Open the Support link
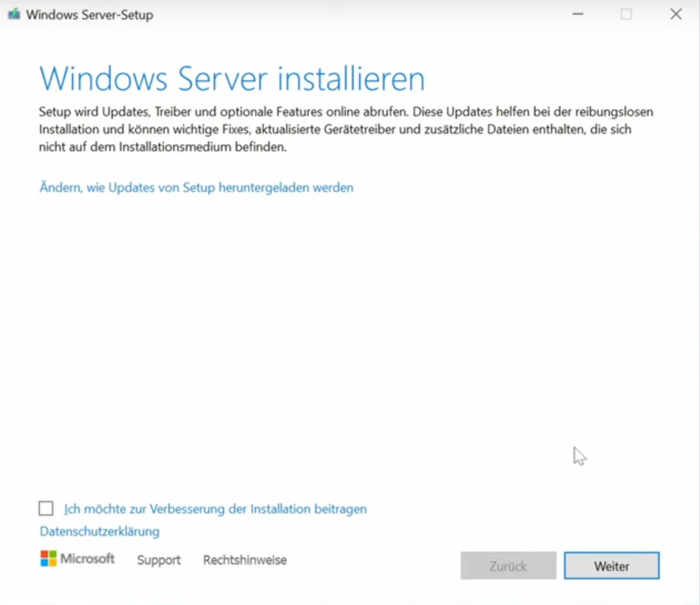The width and height of the screenshot is (700, 605). click(x=158, y=560)
